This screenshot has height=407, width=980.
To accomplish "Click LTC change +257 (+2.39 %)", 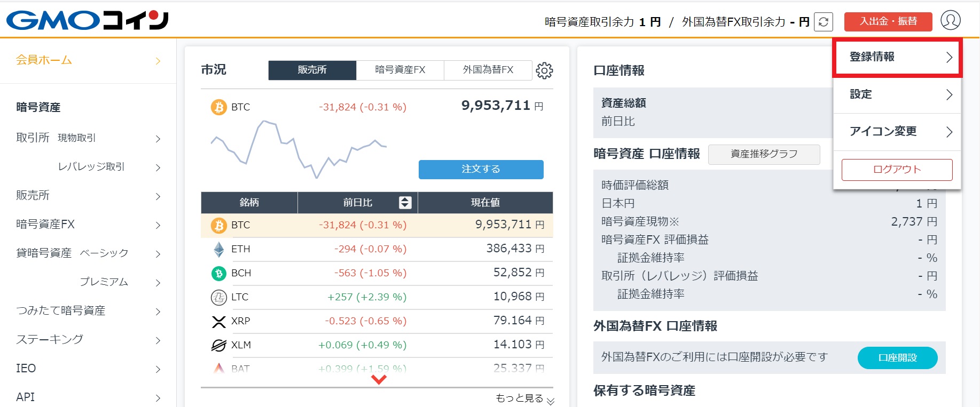I will click(367, 297).
